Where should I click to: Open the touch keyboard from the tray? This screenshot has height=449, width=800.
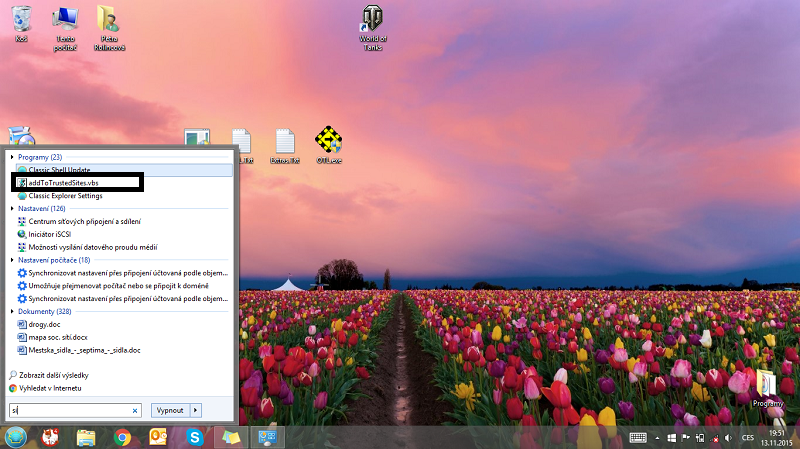pos(638,438)
